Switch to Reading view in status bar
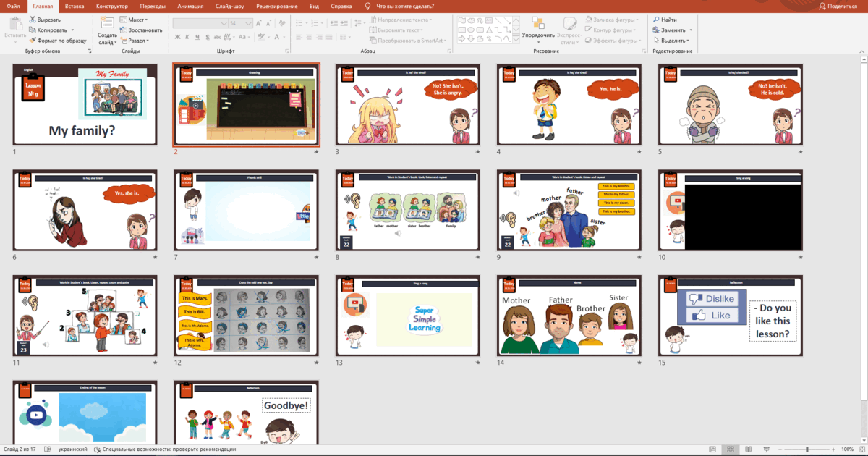This screenshot has height=456, width=868. coord(749,449)
